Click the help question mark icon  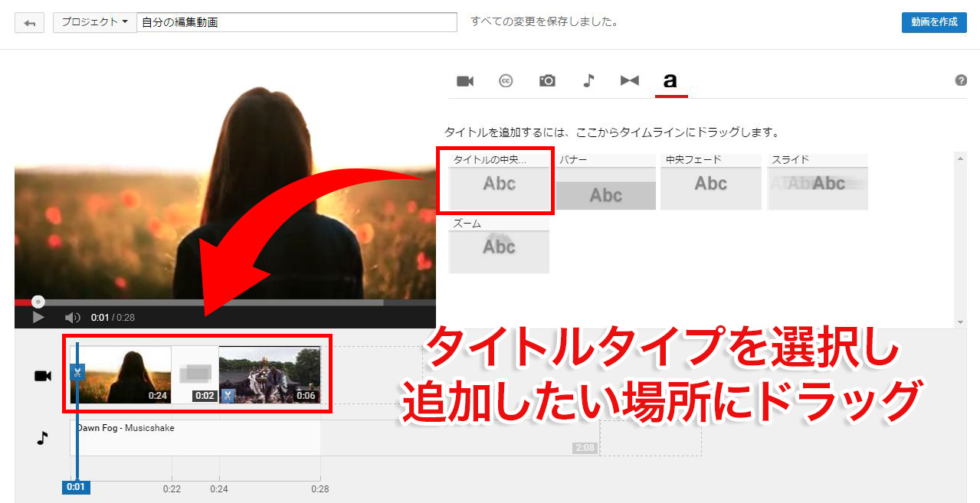(961, 80)
